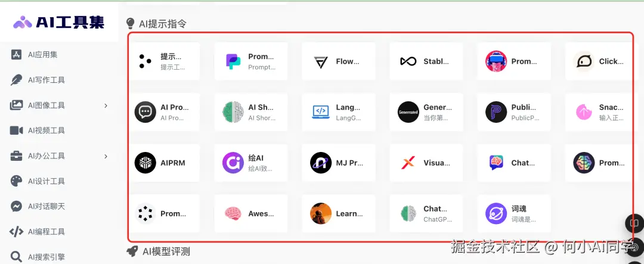Open the AI Sh brain icon card
Screen dimensions: 644x264
pos(251,112)
